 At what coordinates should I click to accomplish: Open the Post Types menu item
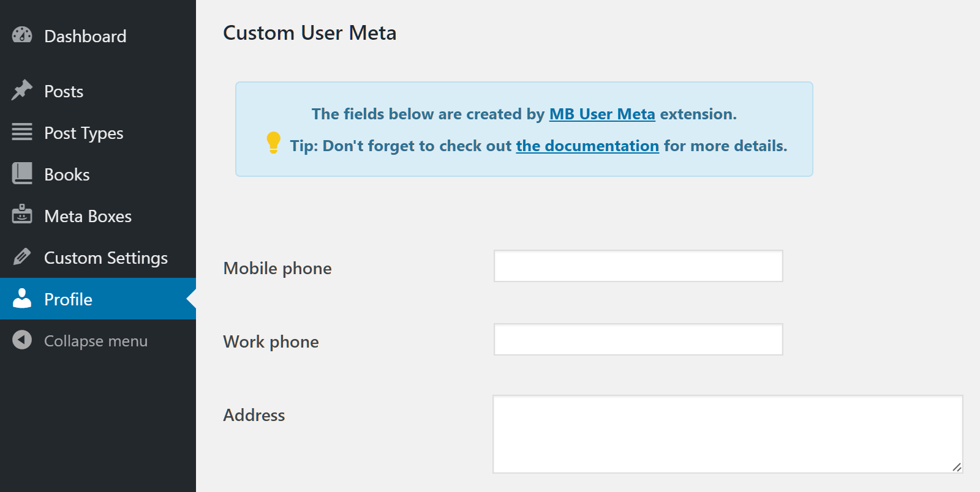pos(84,133)
